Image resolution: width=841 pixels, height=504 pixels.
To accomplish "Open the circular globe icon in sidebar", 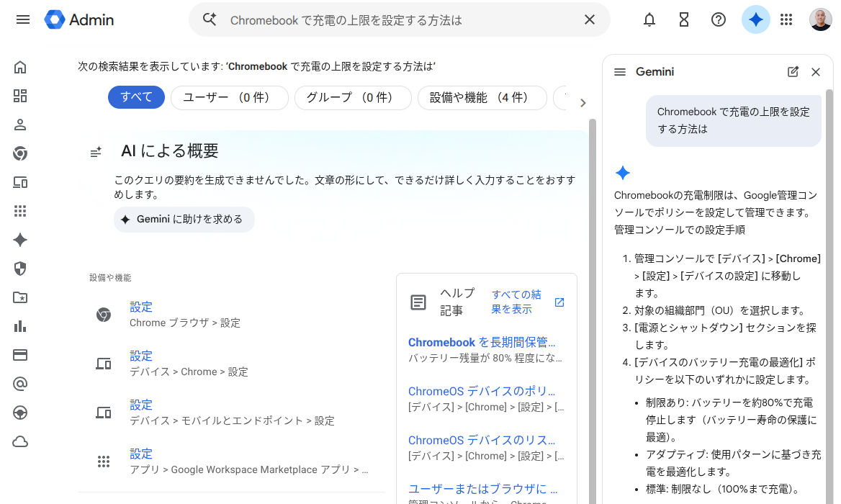I will point(20,413).
